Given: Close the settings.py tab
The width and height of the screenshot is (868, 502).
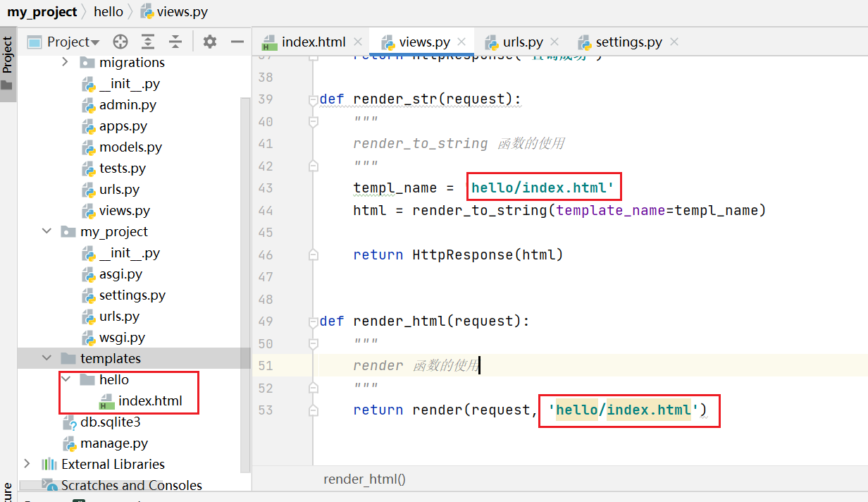Looking at the screenshot, I should pos(674,42).
